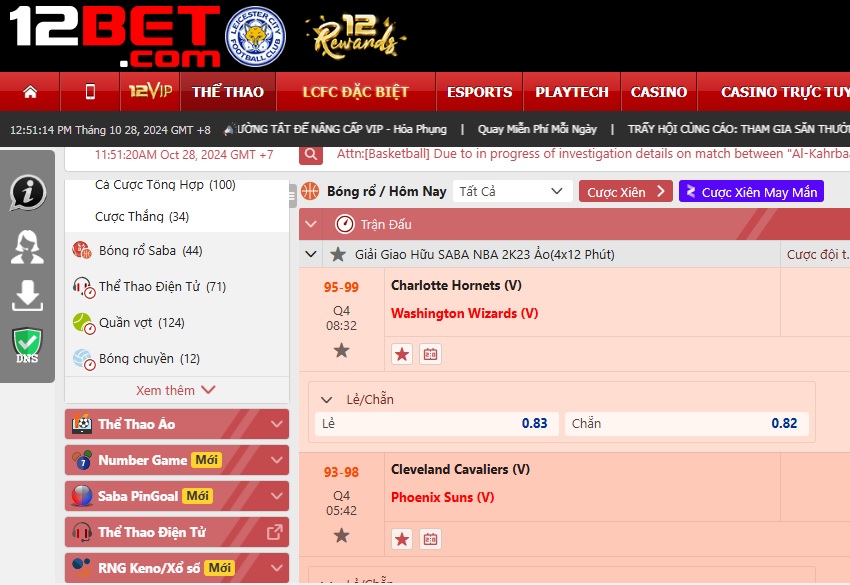Click the Leicester City club badge

point(255,36)
